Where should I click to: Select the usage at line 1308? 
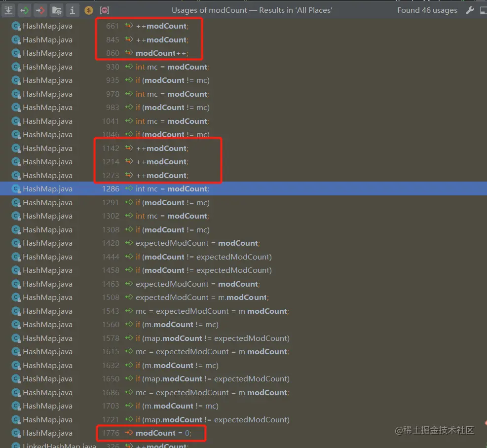click(x=244, y=229)
